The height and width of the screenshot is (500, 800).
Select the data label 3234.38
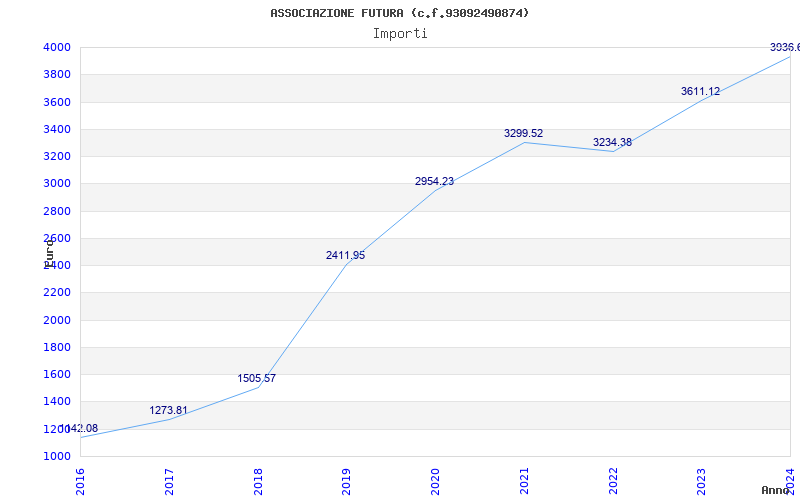(x=612, y=143)
